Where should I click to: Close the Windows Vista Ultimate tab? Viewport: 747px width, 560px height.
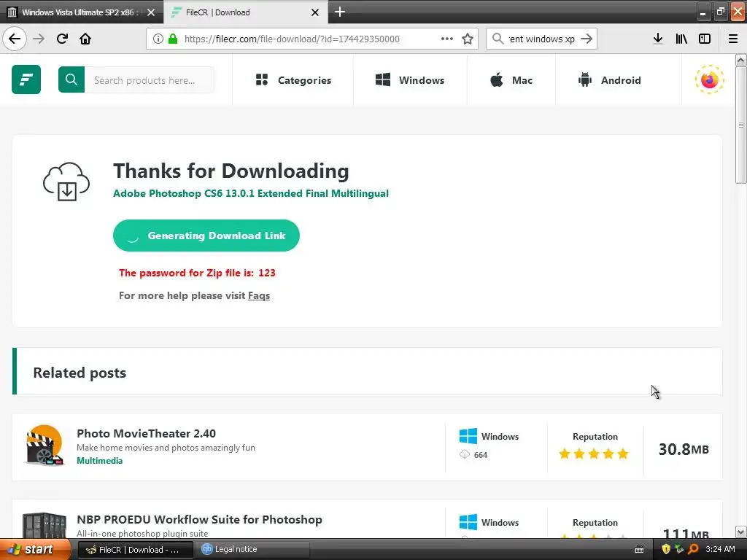151,12
